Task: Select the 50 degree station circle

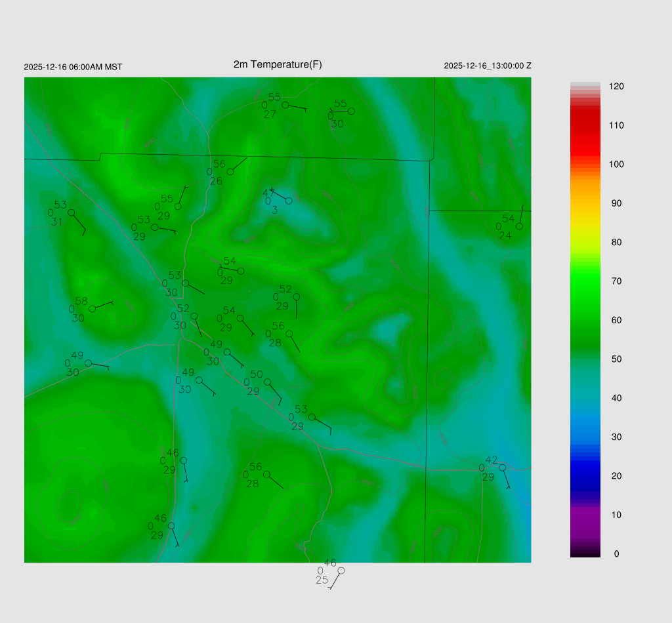Action: pyautogui.click(x=267, y=382)
